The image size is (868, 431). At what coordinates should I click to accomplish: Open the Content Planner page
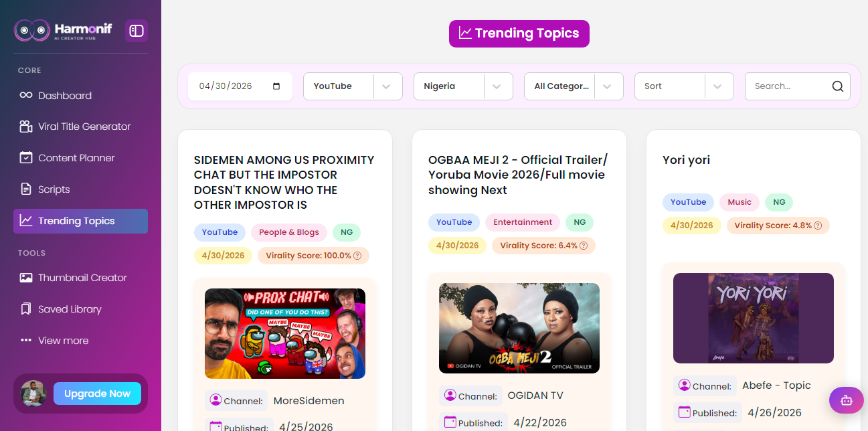click(80, 158)
